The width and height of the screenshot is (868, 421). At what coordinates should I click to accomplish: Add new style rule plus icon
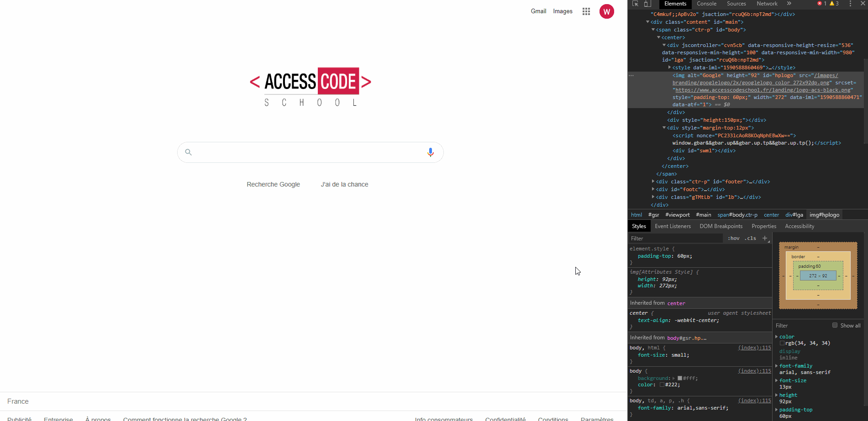[765, 238]
